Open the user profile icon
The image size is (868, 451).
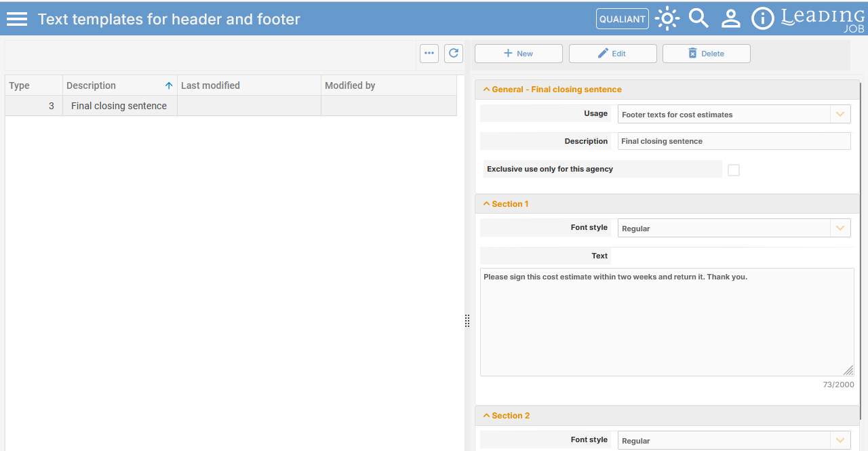pos(730,19)
